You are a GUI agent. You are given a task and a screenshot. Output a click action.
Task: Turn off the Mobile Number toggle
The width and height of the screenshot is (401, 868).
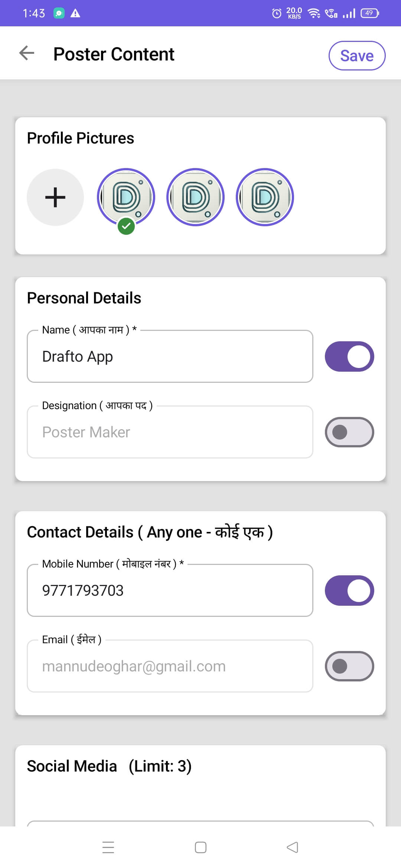[349, 591]
